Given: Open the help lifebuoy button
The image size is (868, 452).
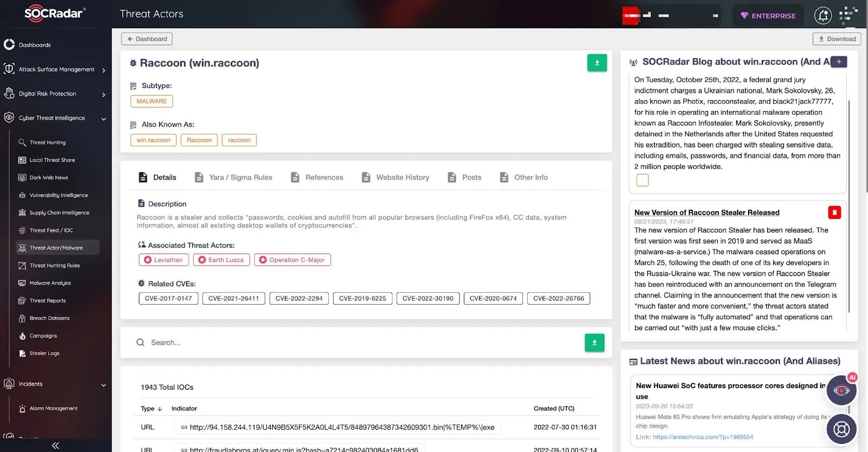Looking at the screenshot, I should (841, 430).
